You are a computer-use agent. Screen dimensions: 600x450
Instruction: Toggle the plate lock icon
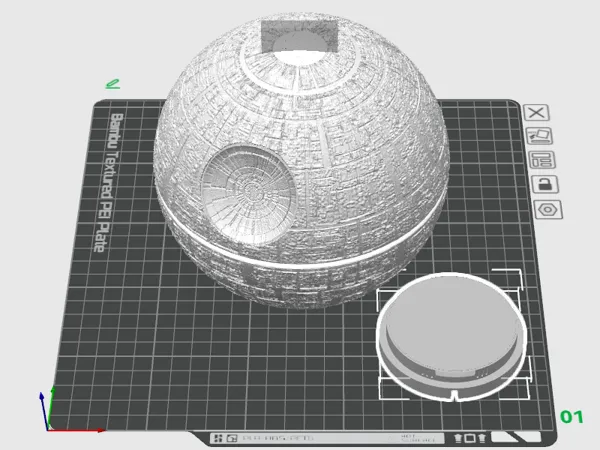[545, 184]
